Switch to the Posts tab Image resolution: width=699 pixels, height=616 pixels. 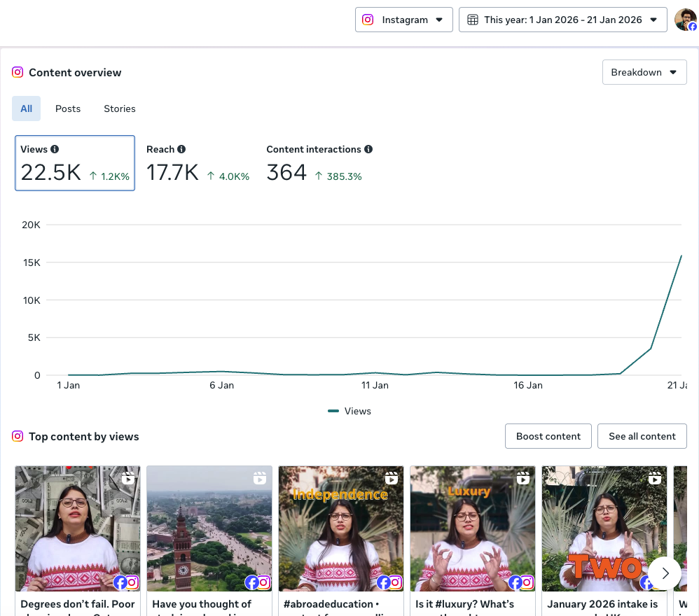(68, 108)
